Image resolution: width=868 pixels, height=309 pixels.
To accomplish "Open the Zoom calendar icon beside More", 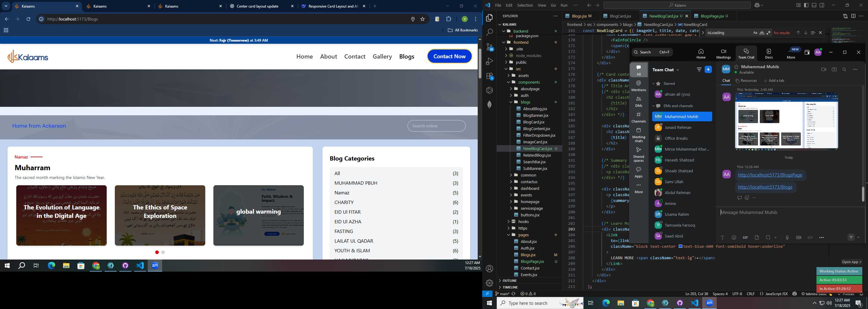I will (807, 52).
